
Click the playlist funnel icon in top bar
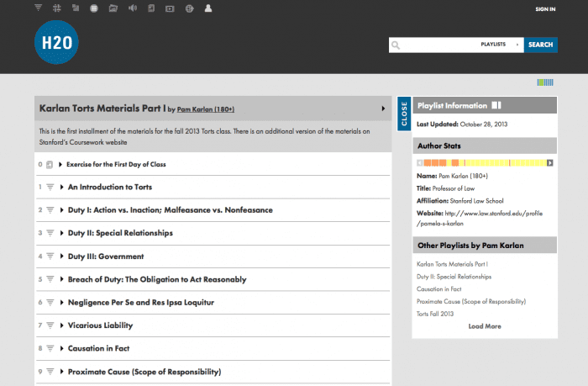[x=39, y=8]
